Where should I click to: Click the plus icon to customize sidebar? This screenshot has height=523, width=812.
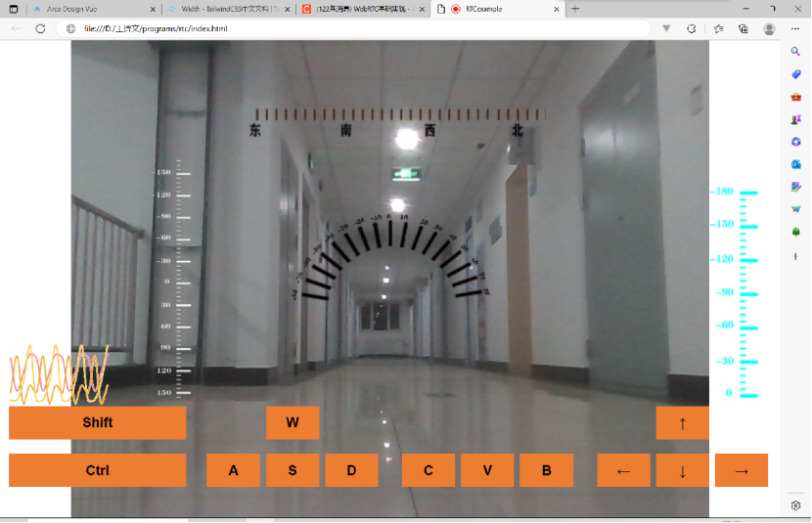[795, 255]
